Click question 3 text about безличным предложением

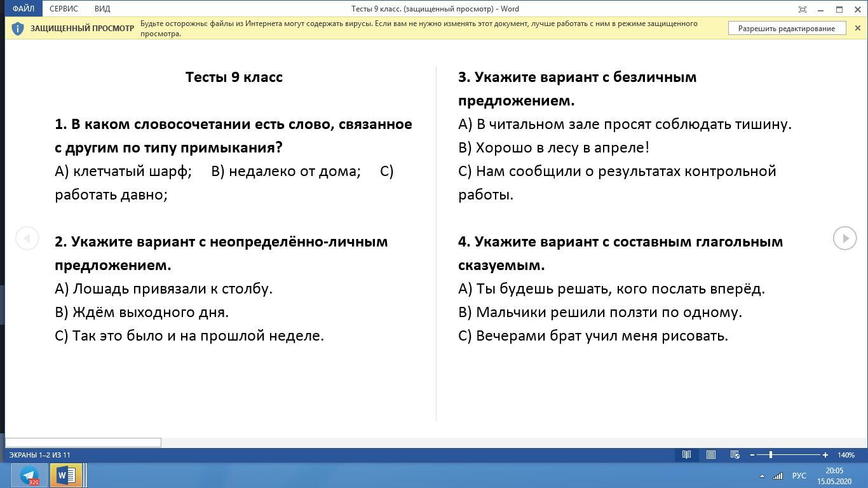[578, 88]
